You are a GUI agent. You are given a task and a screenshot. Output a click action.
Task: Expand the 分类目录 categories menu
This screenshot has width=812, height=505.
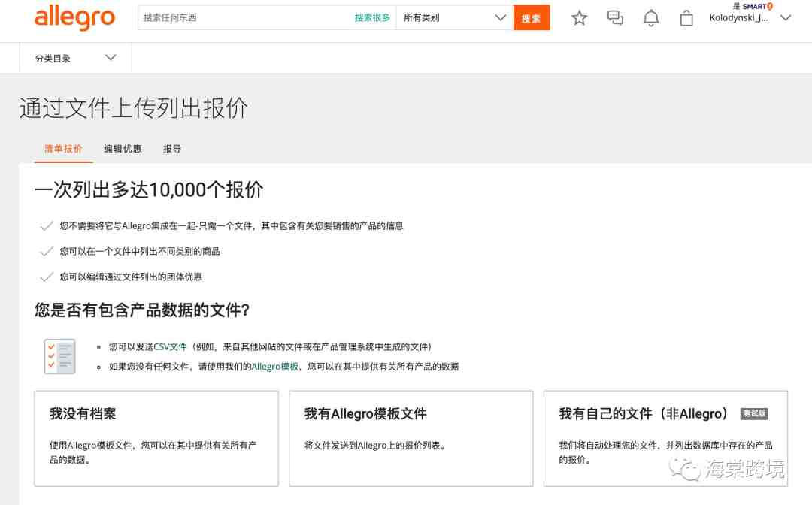[75, 58]
